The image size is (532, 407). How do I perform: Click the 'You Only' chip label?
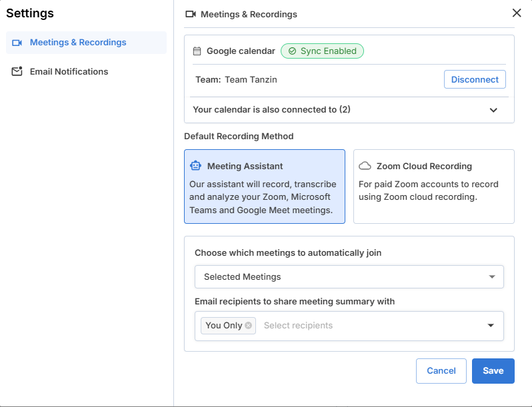223,325
